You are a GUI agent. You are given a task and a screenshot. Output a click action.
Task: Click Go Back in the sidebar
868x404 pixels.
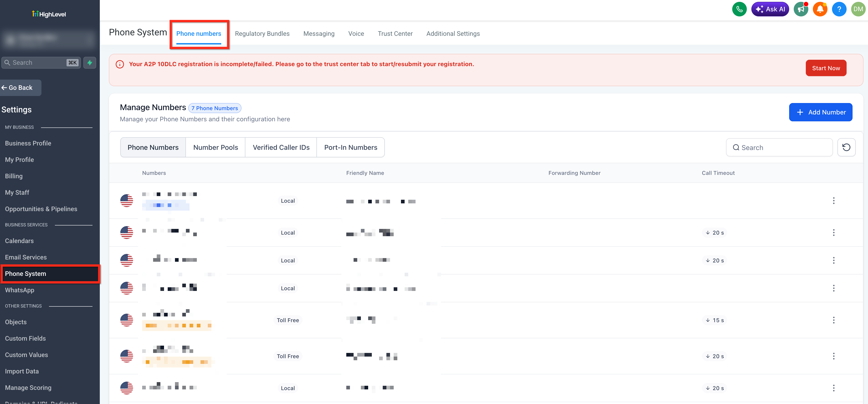[x=20, y=88]
